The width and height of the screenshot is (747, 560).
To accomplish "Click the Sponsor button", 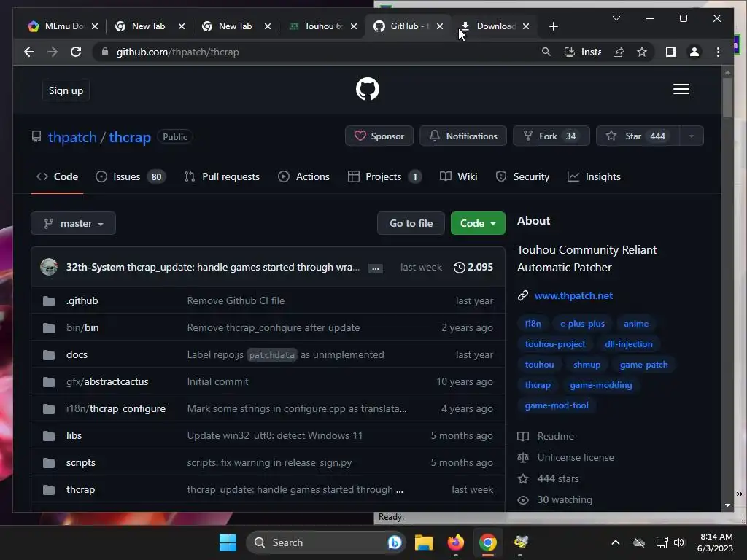I will [379, 136].
